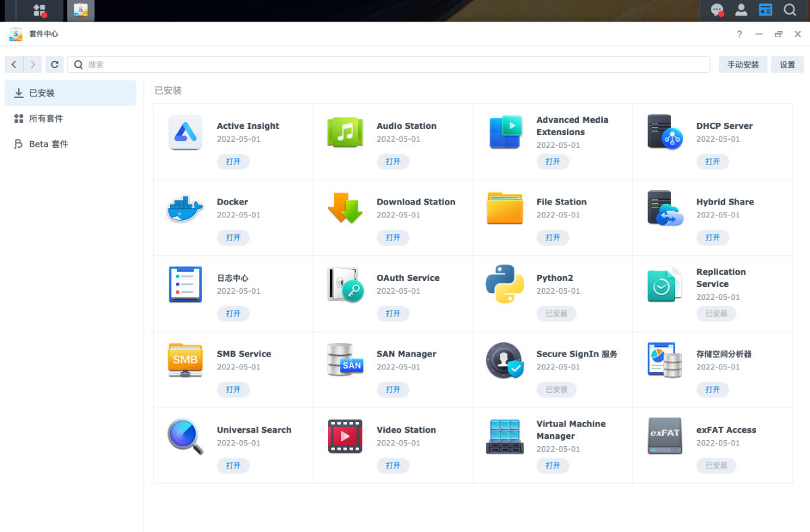This screenshot has width=810, height=532.
Task: Click the Video Station package name
Action: (x=406, y=430)
